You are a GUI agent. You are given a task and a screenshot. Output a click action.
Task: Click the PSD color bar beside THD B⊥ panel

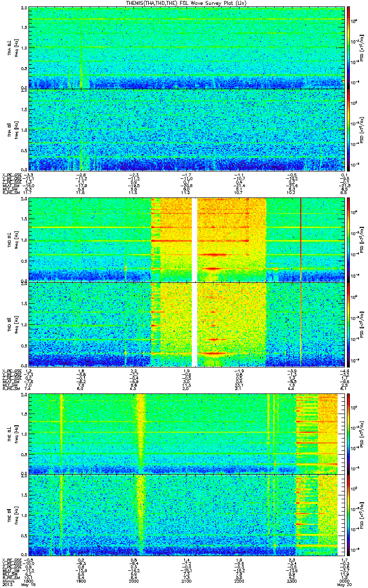point(349,240)
